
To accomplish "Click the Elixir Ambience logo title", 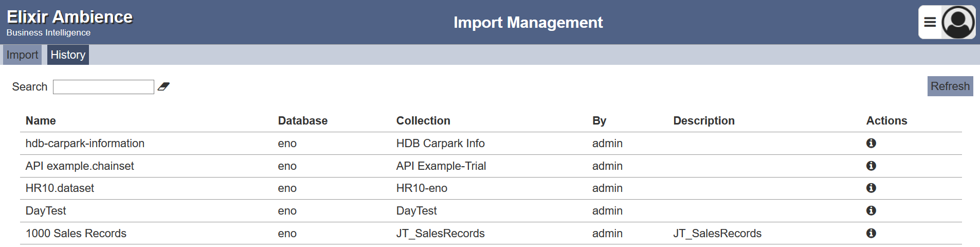I will (69, 17).
